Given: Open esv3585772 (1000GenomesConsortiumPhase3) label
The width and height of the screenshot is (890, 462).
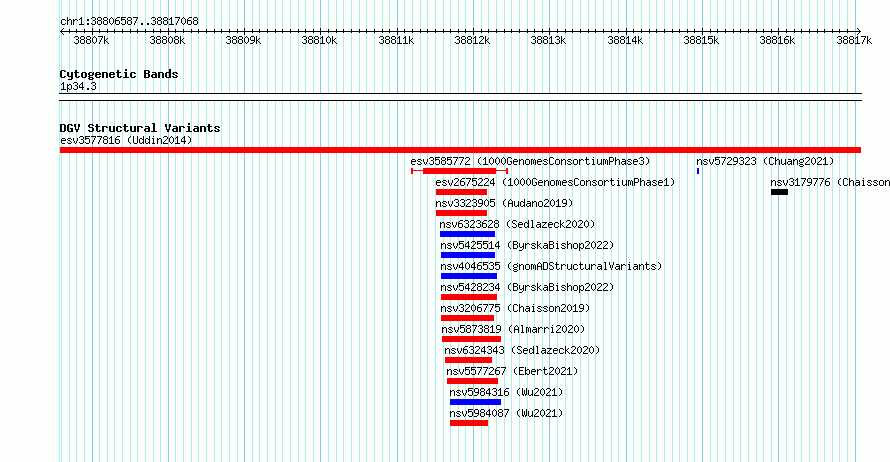Looking at the screenshot, I should (530, 161).
